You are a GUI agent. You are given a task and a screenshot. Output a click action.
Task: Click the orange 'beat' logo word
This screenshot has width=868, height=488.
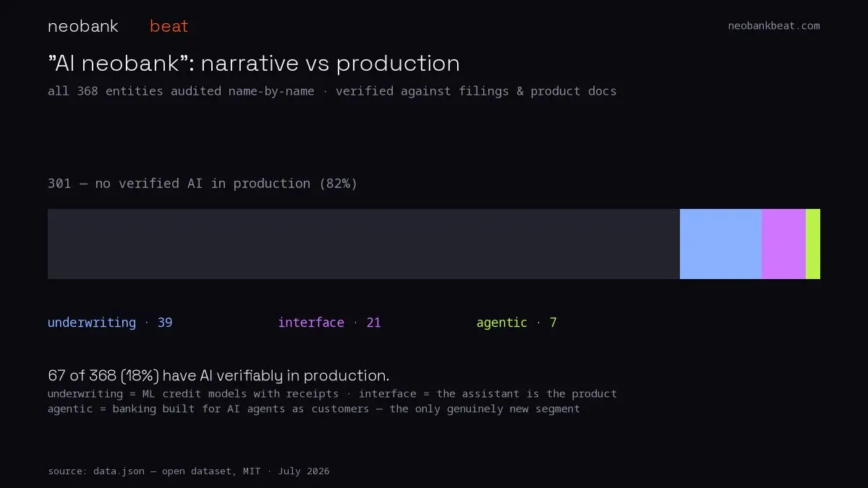pyautogui.click(x=169, y=26)
